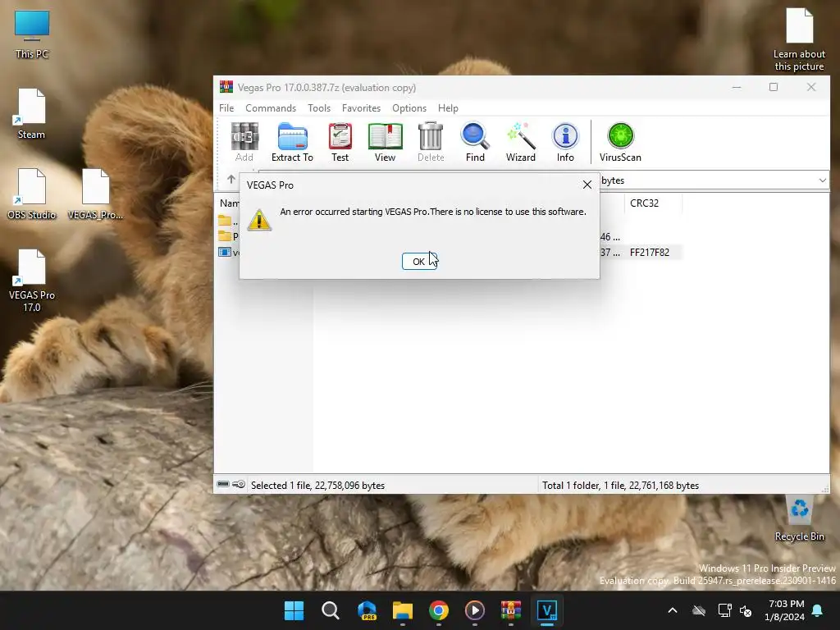This screenshot has height=630, width=840.
Task: Click 'Selected 1 file, 22,758,096 bytes' status text
Action: 317,486
